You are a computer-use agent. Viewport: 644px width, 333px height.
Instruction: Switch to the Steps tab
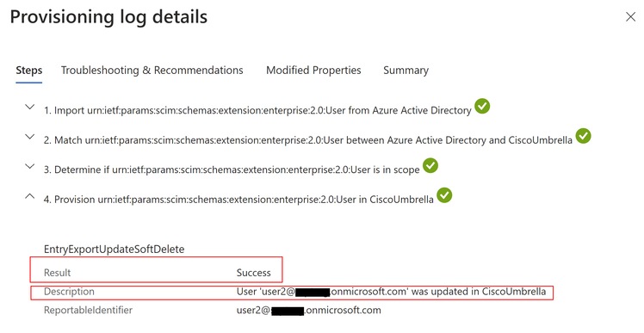point(28,71)
